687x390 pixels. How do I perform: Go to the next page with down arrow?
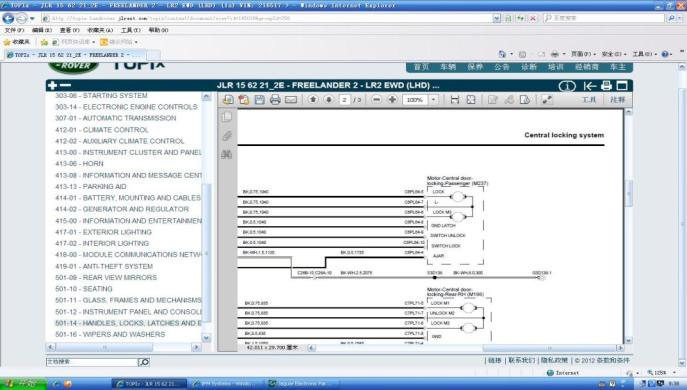(x=329, y=99)
